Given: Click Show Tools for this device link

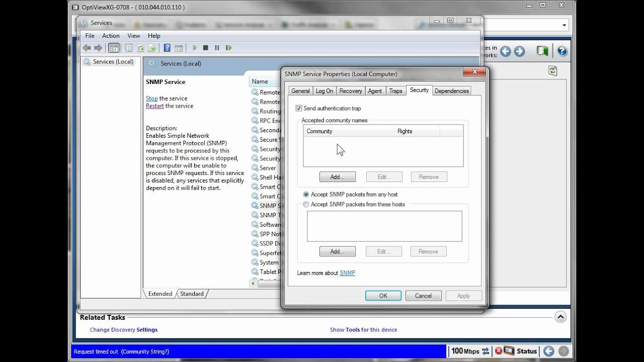Looking at the screenshot, I should [x=363, y=330].
